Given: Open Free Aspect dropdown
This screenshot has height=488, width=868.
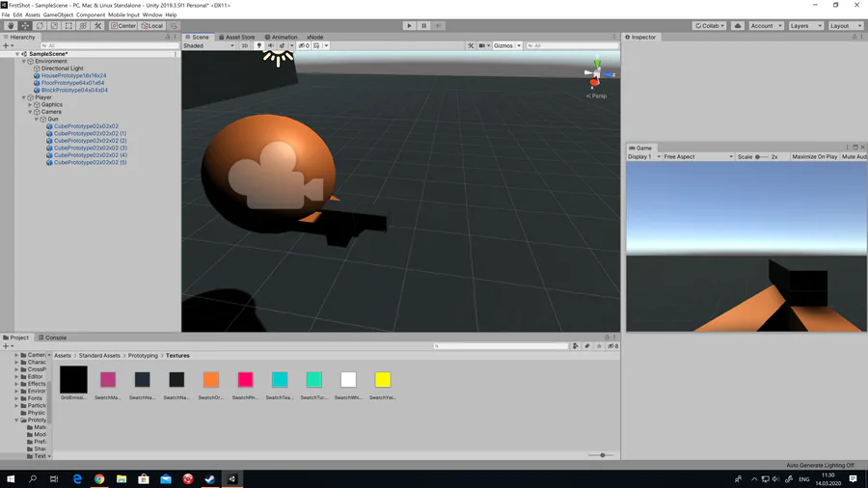Looking at the screenshot, I should point(698,156).
